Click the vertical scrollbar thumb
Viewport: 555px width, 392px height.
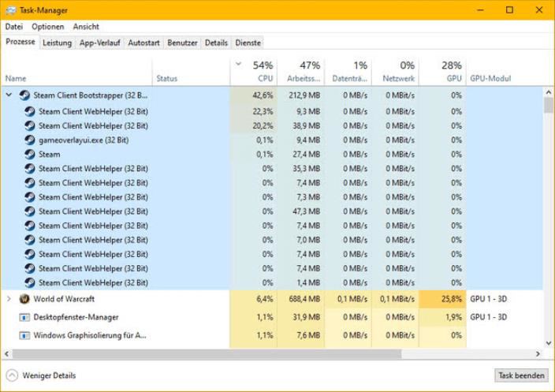(549, 105)
